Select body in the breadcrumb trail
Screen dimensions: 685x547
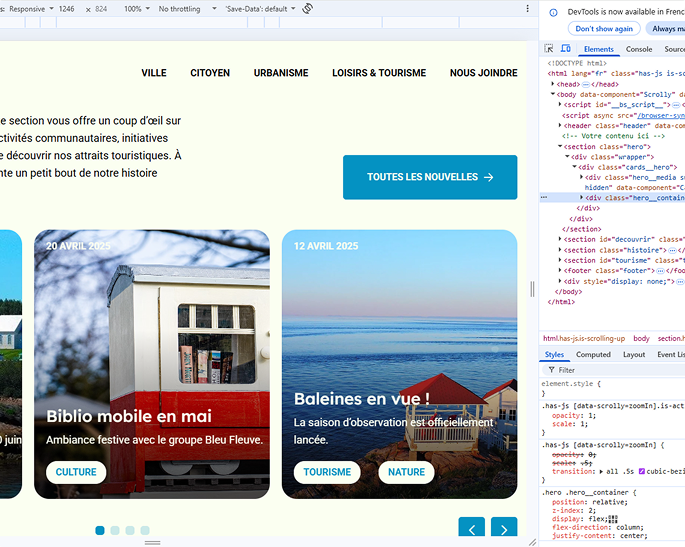click(x=641, y=339)
